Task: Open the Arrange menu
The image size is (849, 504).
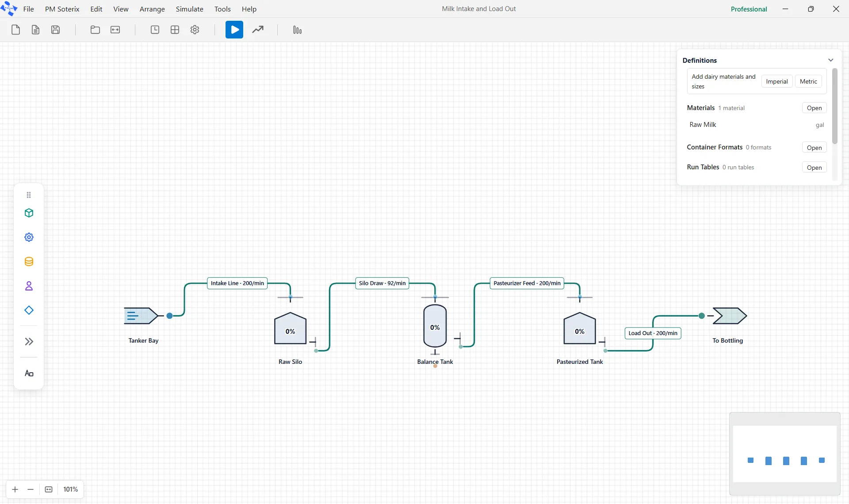Action: click(152, 9)
